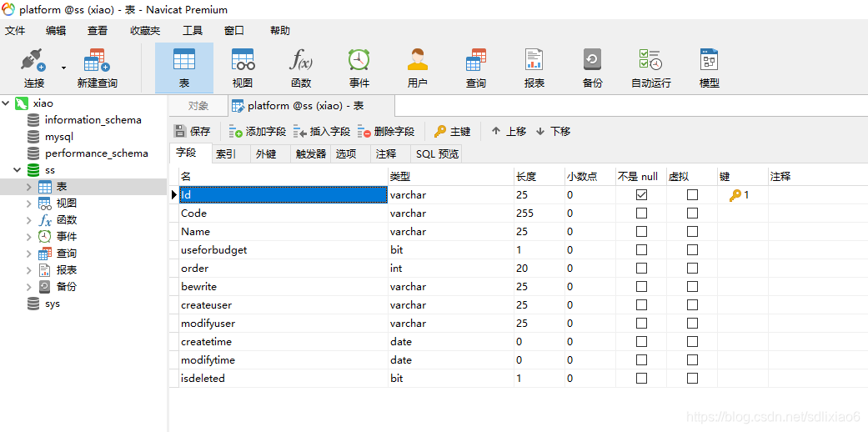Image resolution: width=868 pixels, height=432 pixels.
Task: Open the View (视图) toolbar icon
Action: coord(243,60)
